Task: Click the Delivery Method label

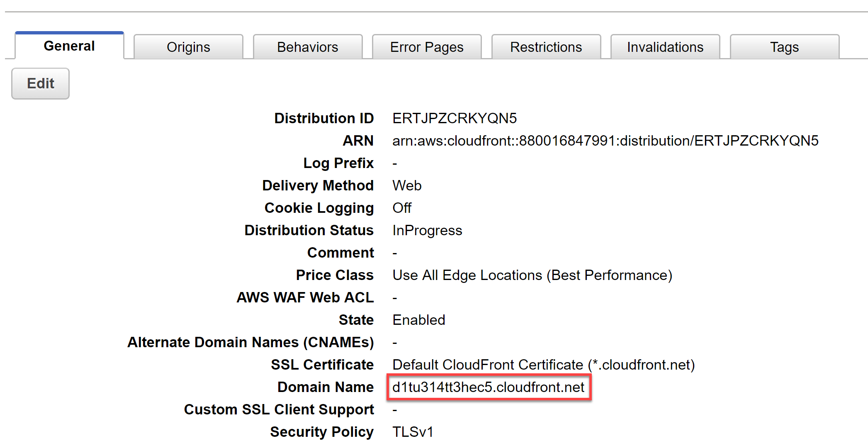Action: (x=318, y=185)
